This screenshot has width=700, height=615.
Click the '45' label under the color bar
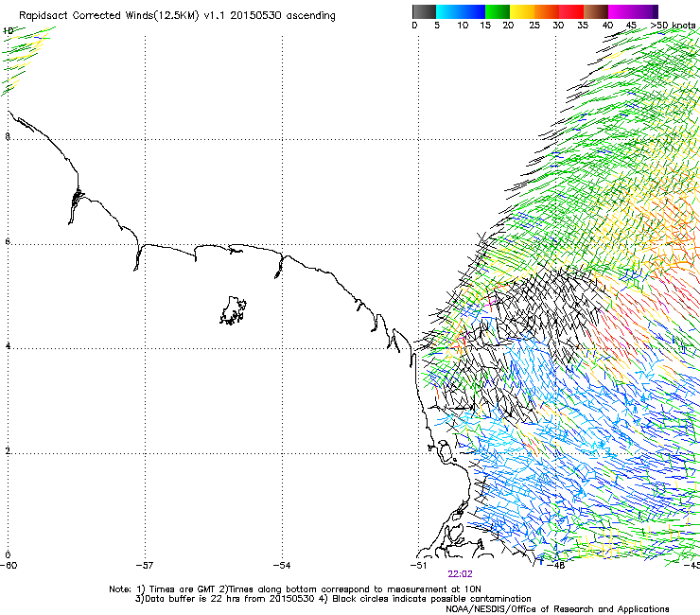click(631, 26)
